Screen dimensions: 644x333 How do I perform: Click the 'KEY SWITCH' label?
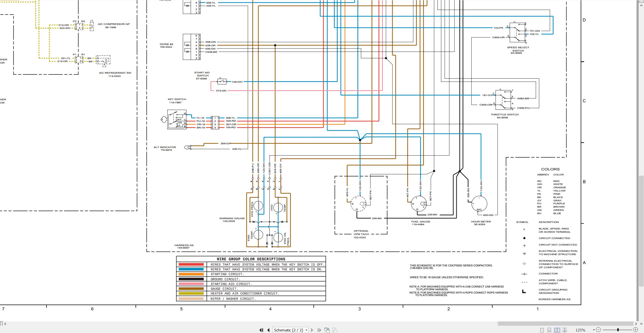[177, 99]
